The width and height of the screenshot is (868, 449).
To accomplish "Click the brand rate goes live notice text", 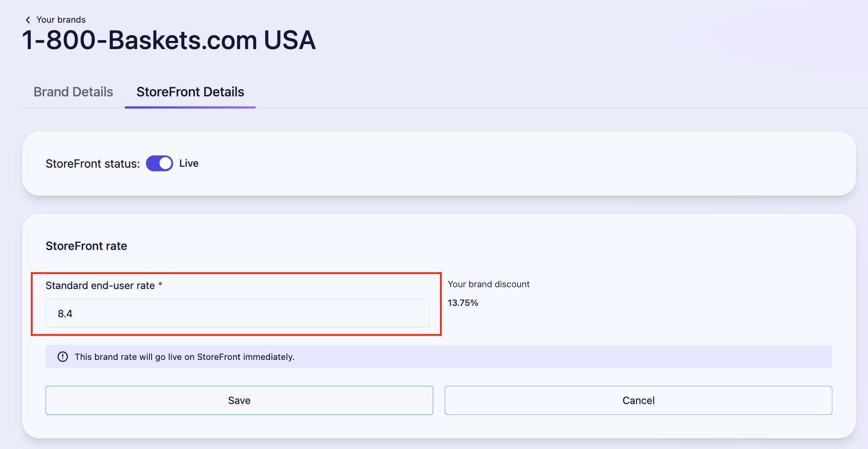I will tap(185, 357).
